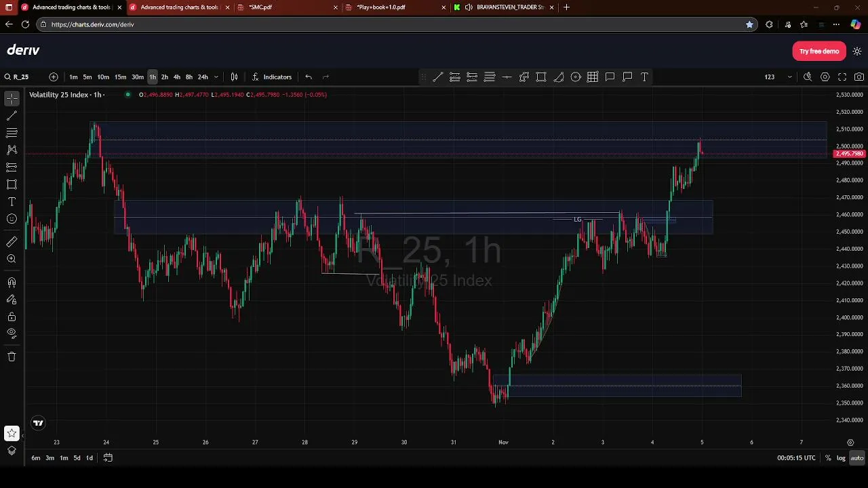Pick text tool in floating toolbar
868x488 pixels.
[x=644, y=77]
